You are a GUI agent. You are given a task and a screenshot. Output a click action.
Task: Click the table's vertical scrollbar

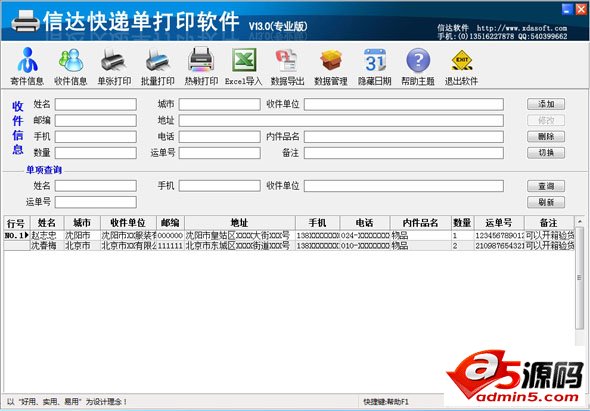click(x=579, y=279)
